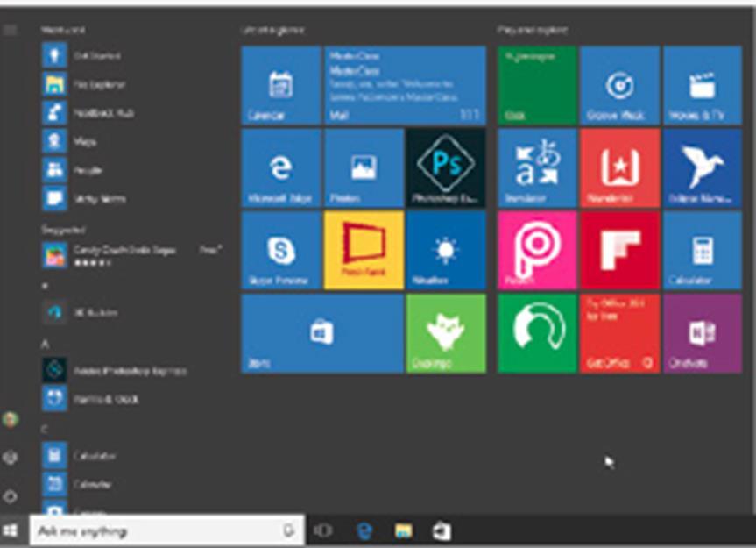Open the green circular-logo tile beside Get Office

point(537,333)
